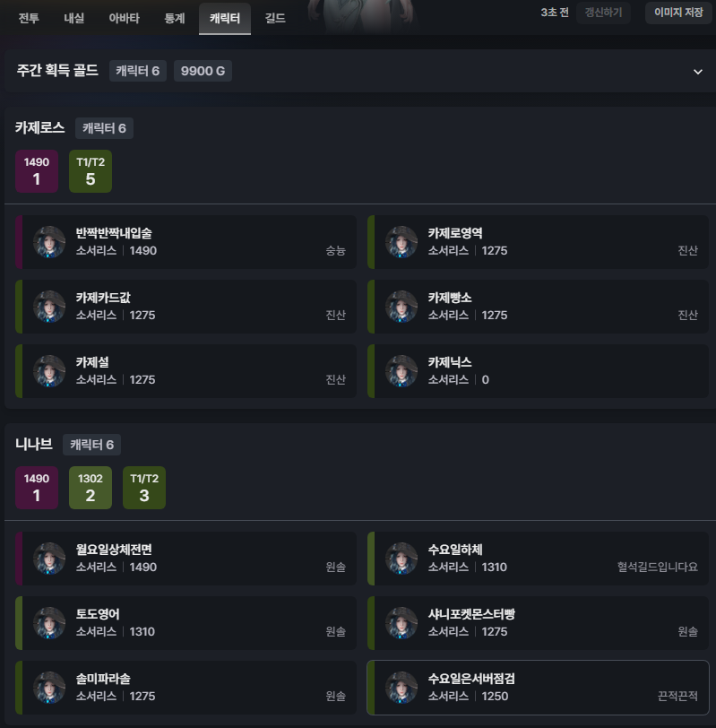Click the avatar icon of 수요일은서버점검
The height and width of the screenshot is (728, 716).
[x=401, y=688]
